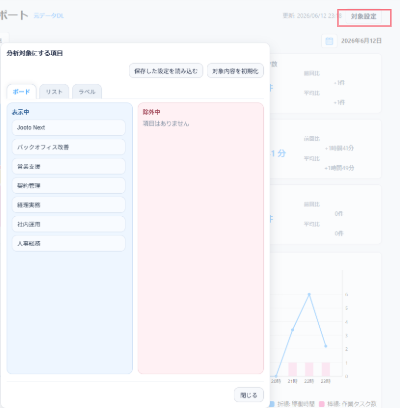Click the 元データDL link
Viewport: 400px width, 408px height.
click(49, 16)
